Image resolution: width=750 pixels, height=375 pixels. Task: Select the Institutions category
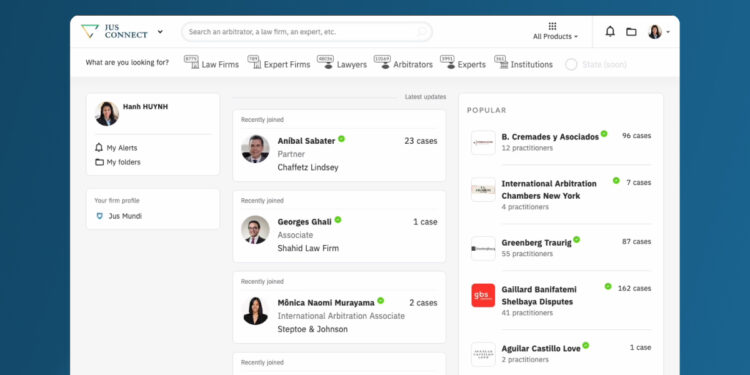[x=524, y=64]
